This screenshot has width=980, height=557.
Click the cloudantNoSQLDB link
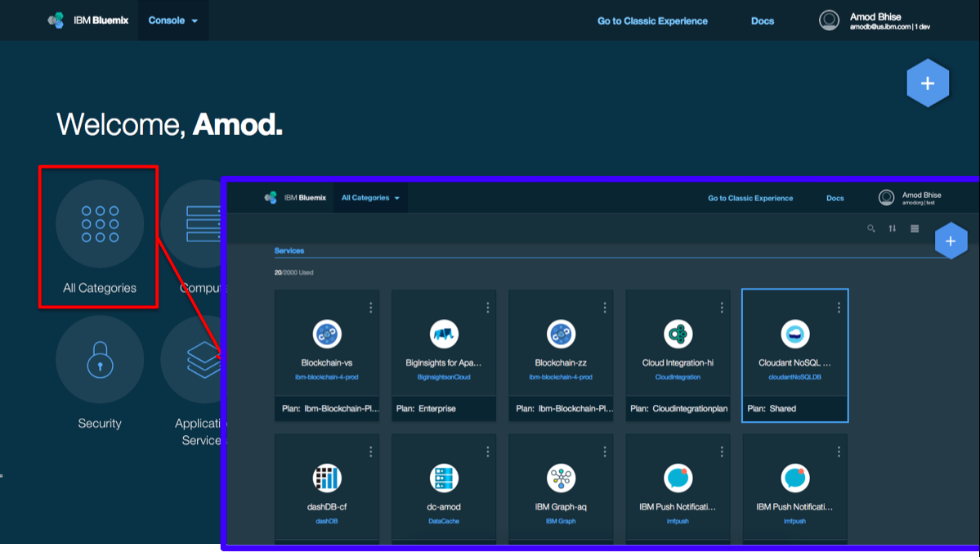795,377
